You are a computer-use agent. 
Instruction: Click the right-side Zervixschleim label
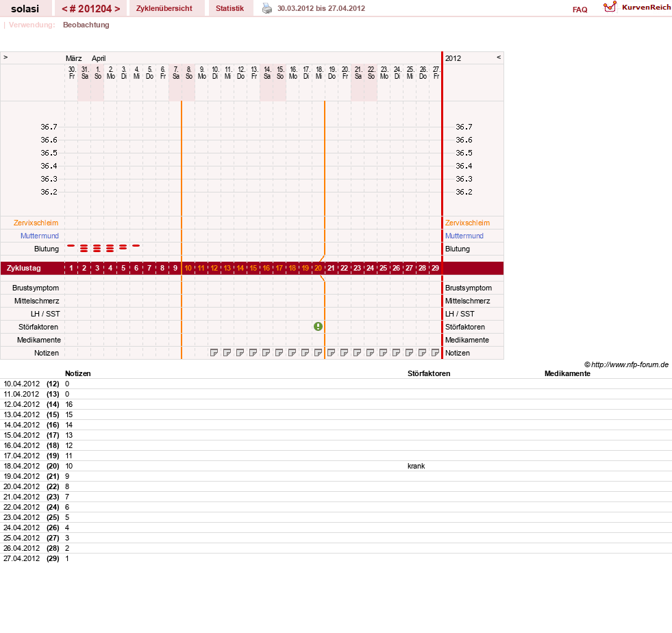[467, 223]
